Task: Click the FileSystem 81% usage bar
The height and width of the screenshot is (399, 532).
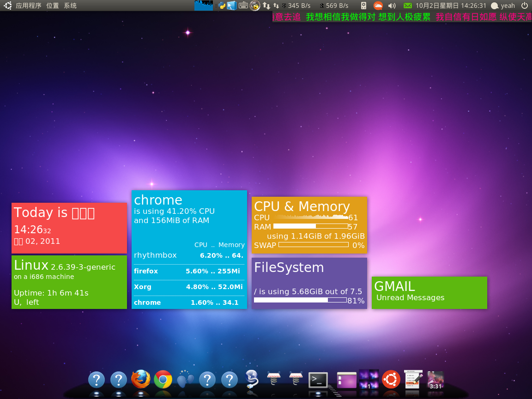Action: 300,300
